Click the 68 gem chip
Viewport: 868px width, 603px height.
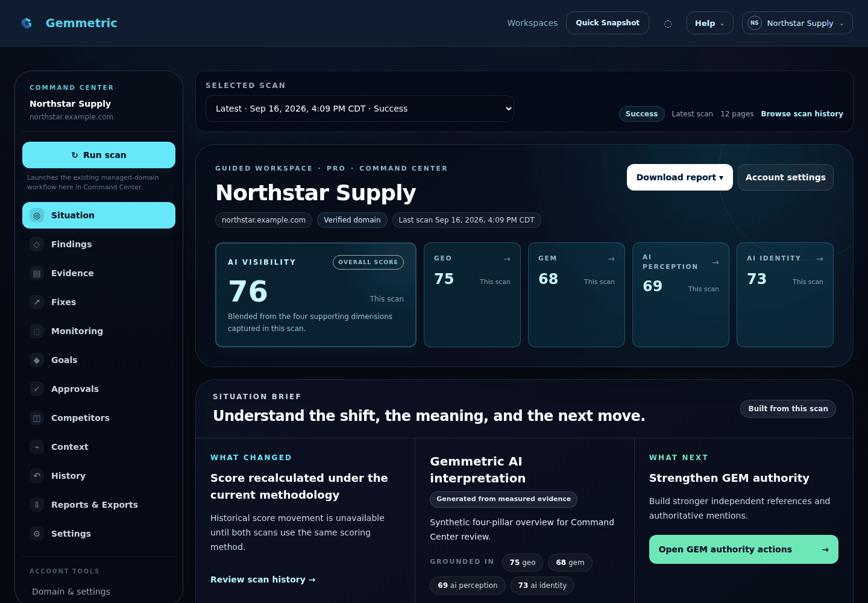(570, 563)
